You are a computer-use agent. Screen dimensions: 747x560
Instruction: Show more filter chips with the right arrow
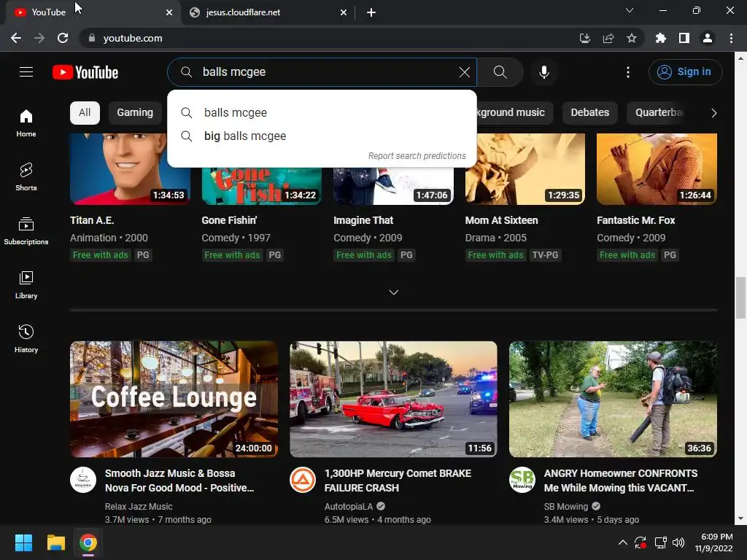713,113
